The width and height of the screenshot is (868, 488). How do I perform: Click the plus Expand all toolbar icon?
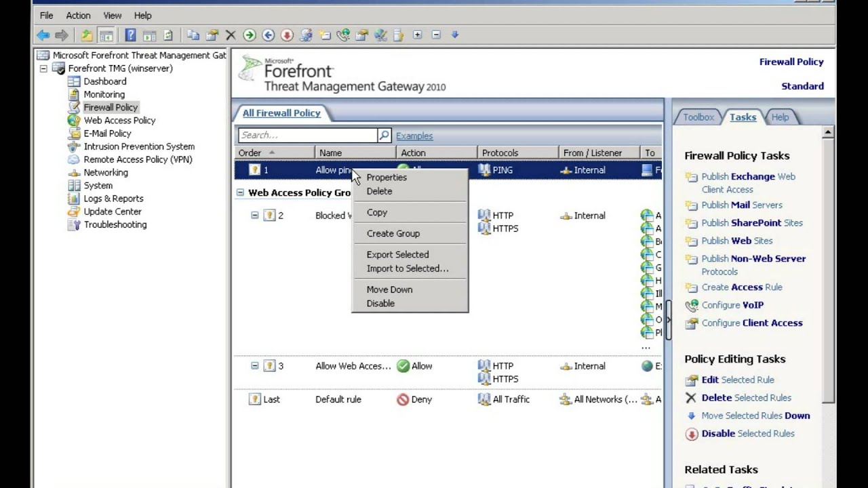418,35
